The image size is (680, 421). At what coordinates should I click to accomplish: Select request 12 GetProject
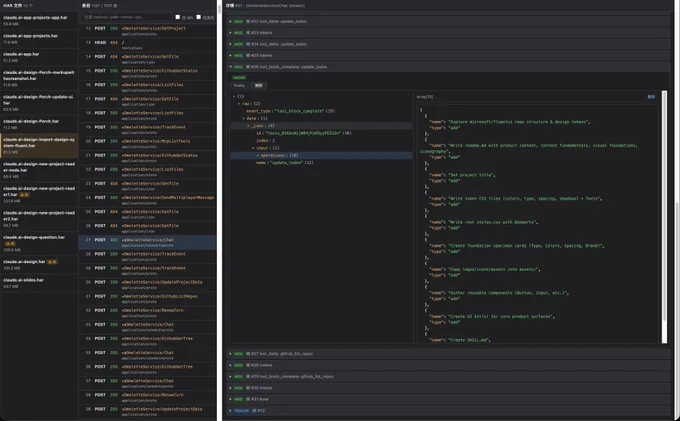[x=147, y=31]
